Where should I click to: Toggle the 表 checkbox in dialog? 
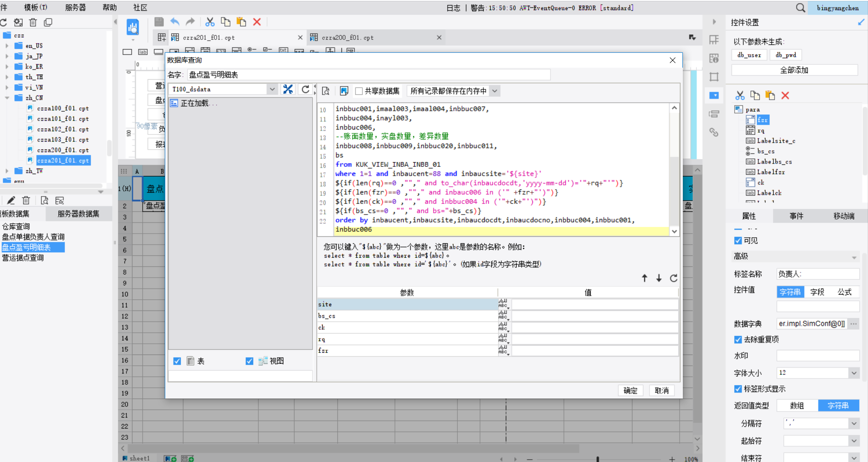[x=177, y=361]
